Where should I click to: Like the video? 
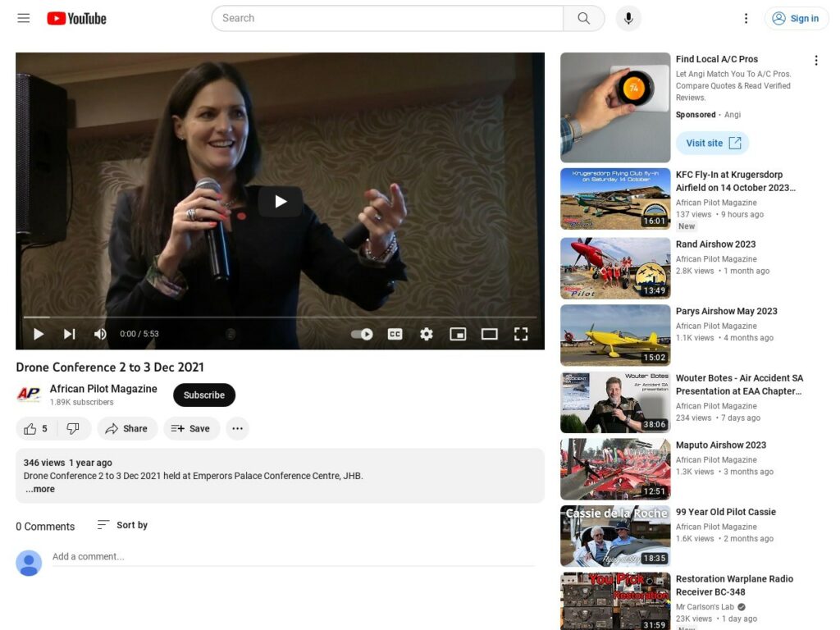[36, 428]
